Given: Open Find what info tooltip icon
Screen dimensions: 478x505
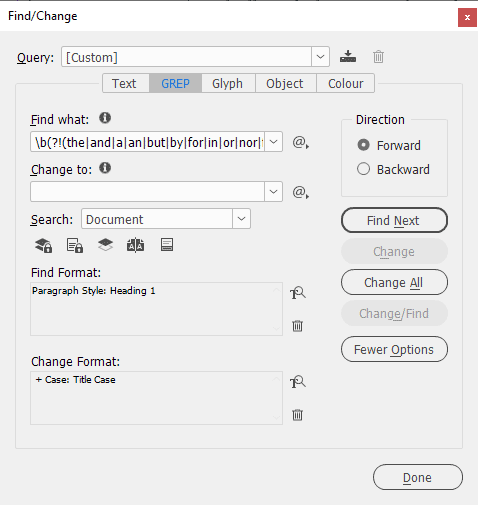Looking at the screenshot, I should tap(105, 118).
